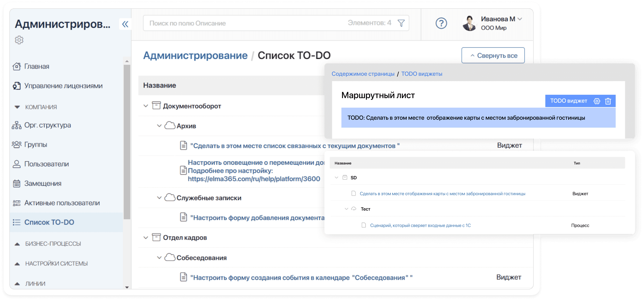The width and height of the screenshot is (644, 300).
Task: Click the user avatar photo
Action: (469, 23)
